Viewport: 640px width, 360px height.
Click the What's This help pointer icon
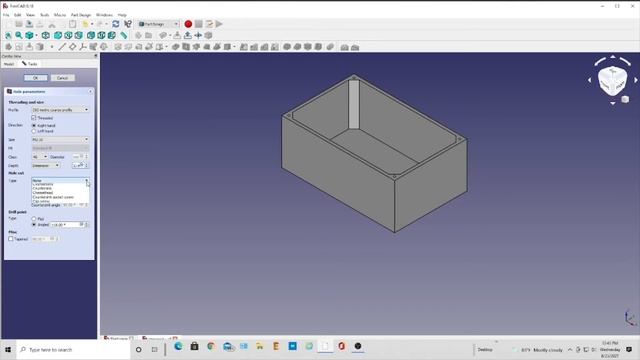tap(128, 24)
